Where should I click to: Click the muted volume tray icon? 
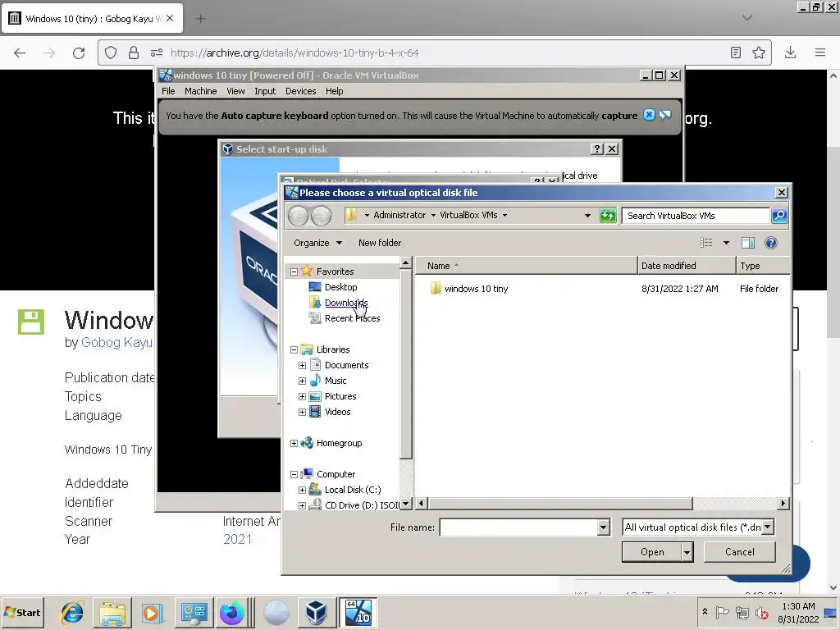761,612
